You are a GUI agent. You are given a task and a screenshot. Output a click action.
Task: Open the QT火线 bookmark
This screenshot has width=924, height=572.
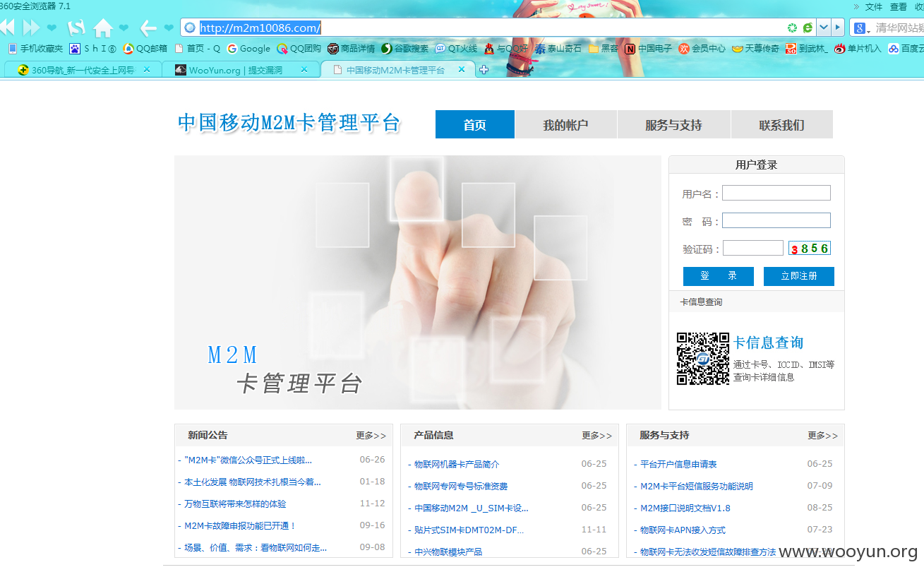[456, 49]
